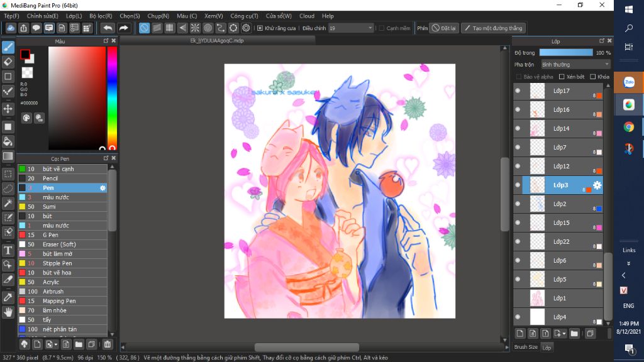Hide layer Lớp17
644x362 pixels.
518,90
